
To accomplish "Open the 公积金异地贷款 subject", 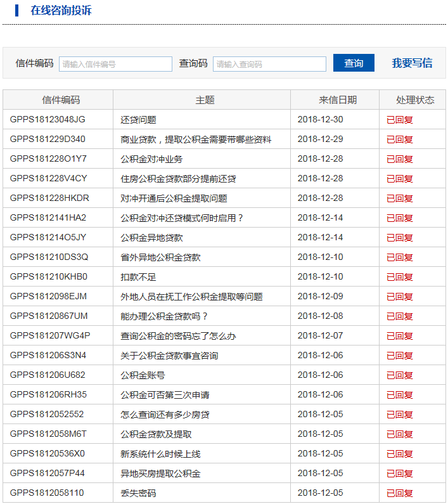I will pyautogui.click(x=151, y=238).
